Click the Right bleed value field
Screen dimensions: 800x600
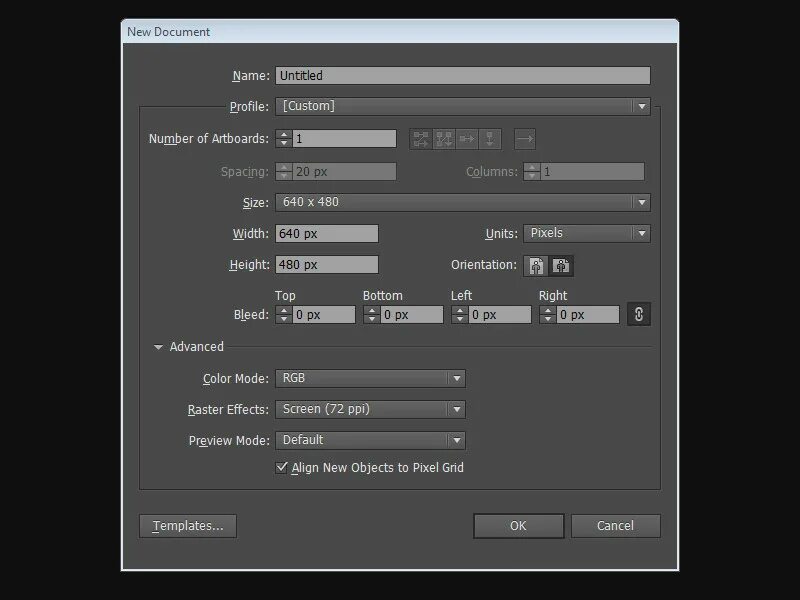588,315
